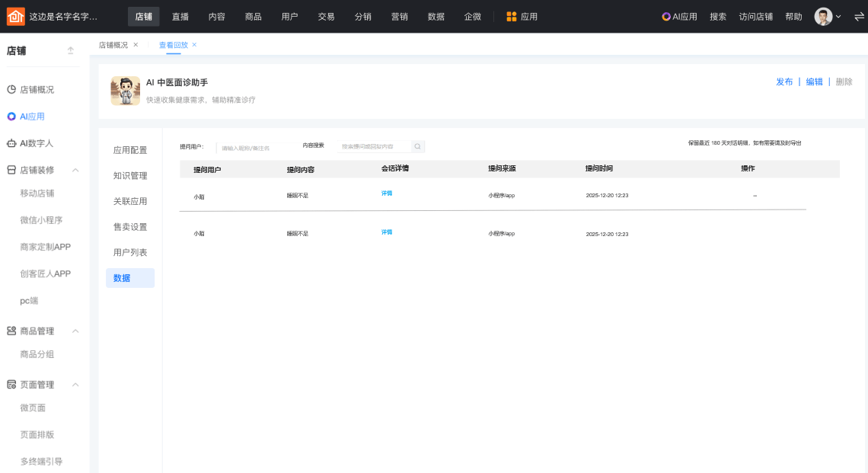Close the 查看回放 tab
The image size is (868, 473).
click(194, 45)
